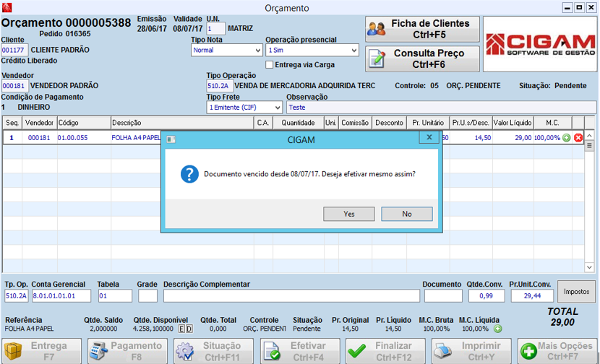This screenshot has height=364, width=600.
Task: Click the C.A. column header
Action: pos(263,123)
